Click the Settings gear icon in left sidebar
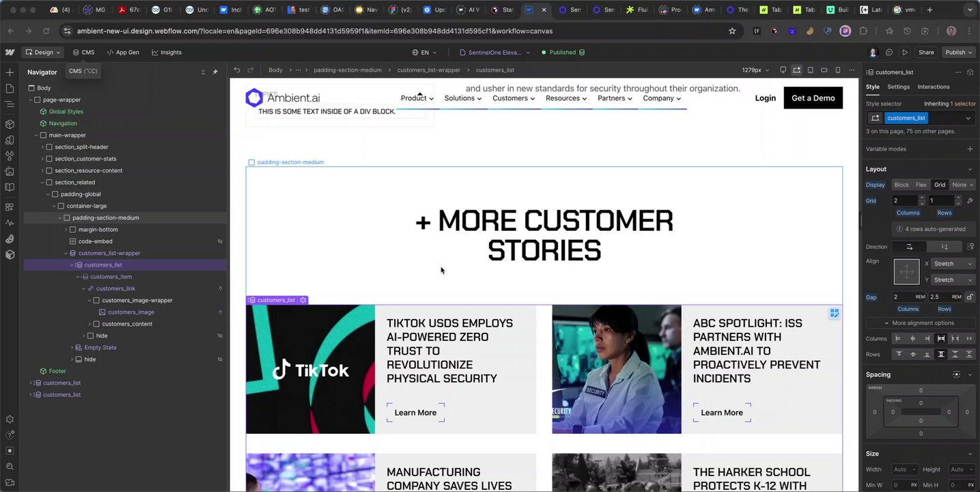This screenshot has width=980, height=492. coord(10,420)
